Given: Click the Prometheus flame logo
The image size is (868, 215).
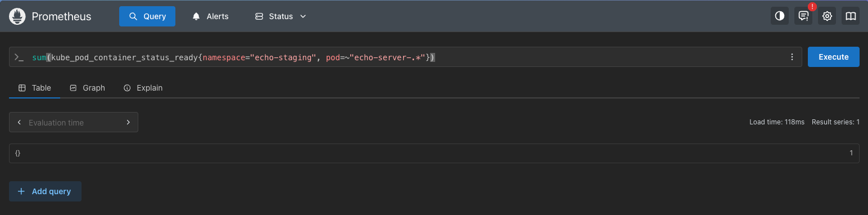Looking at the screenshot, I should [17, 16].
